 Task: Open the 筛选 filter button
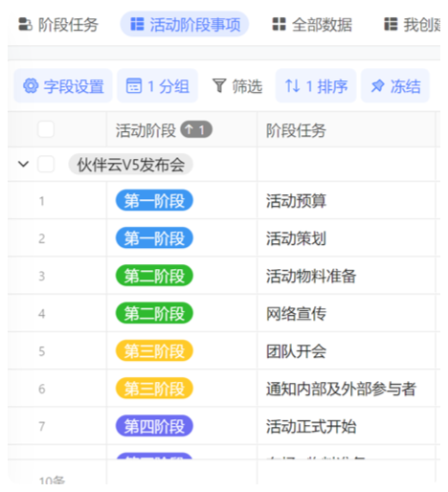point(237,86)
